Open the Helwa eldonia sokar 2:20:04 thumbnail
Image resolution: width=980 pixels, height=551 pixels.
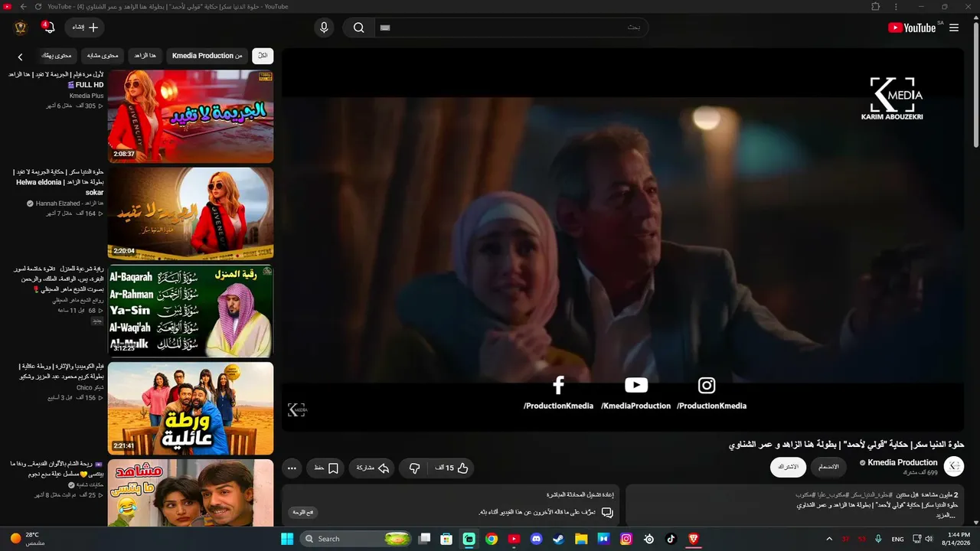[x=191, y=214]
